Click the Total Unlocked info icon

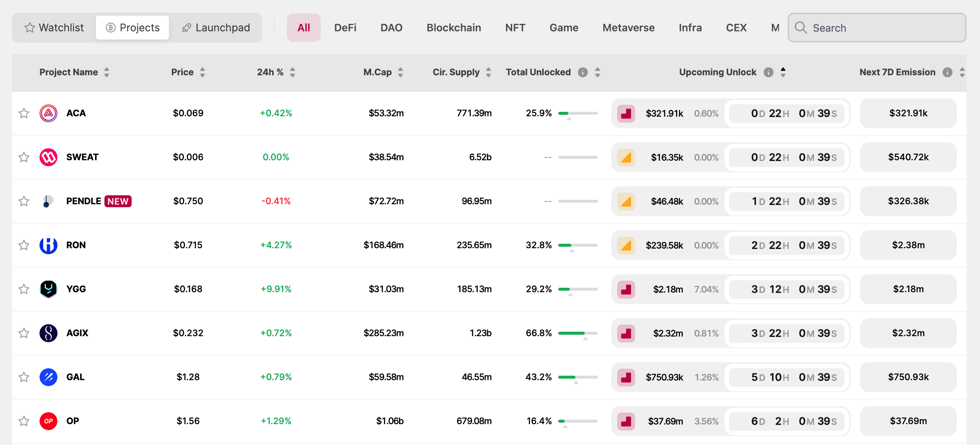pos(582,72)
